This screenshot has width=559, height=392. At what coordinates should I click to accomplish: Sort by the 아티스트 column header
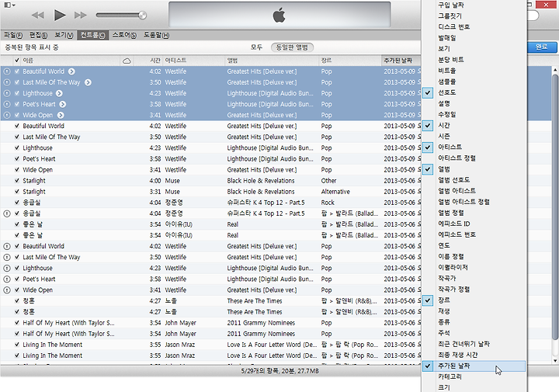[194, 61]
